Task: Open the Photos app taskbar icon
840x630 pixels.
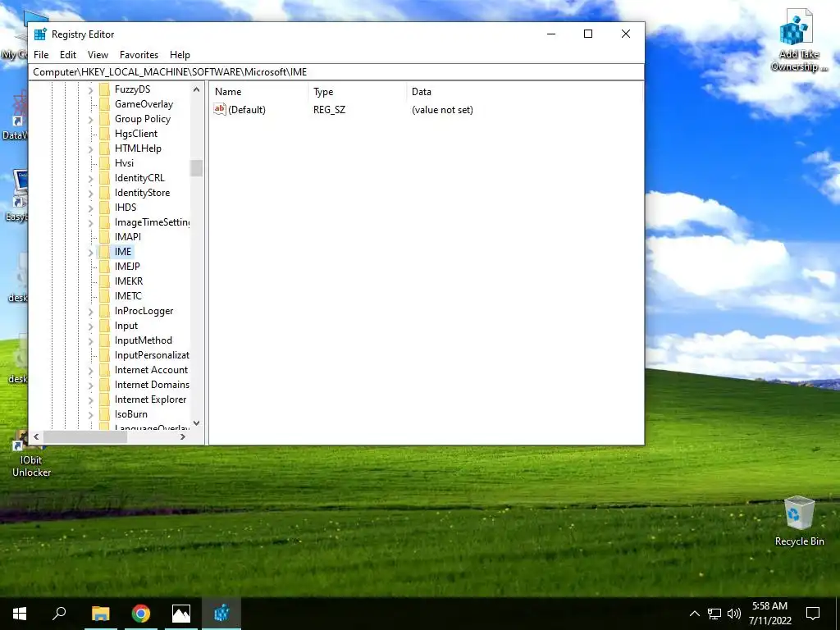Action: tap(181, 614)
